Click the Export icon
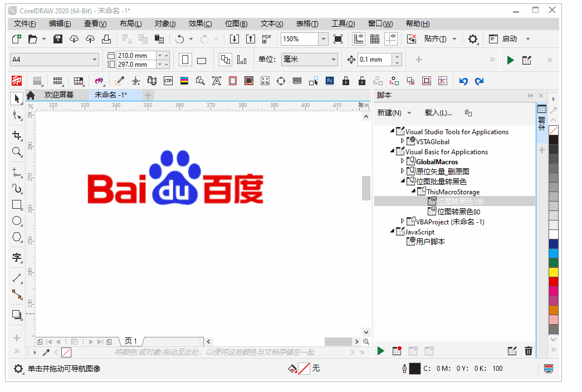Viewport: 582px width, 392px height. tap(251, 38)
